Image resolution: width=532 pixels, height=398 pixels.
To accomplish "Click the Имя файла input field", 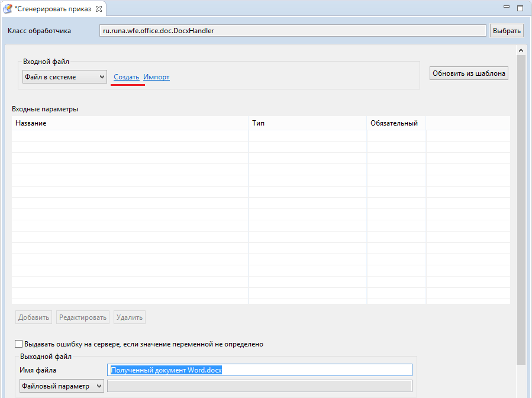I will tap(260, 370).
